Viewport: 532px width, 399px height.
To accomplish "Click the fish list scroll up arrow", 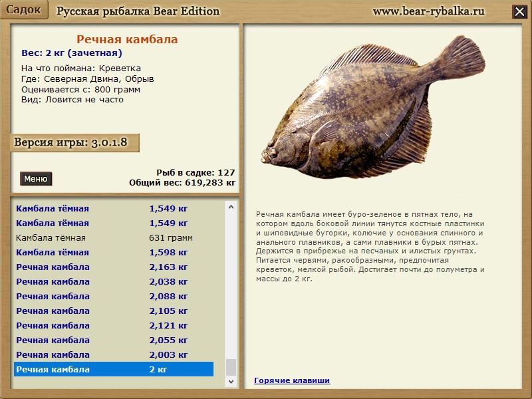I will [231, 207].
